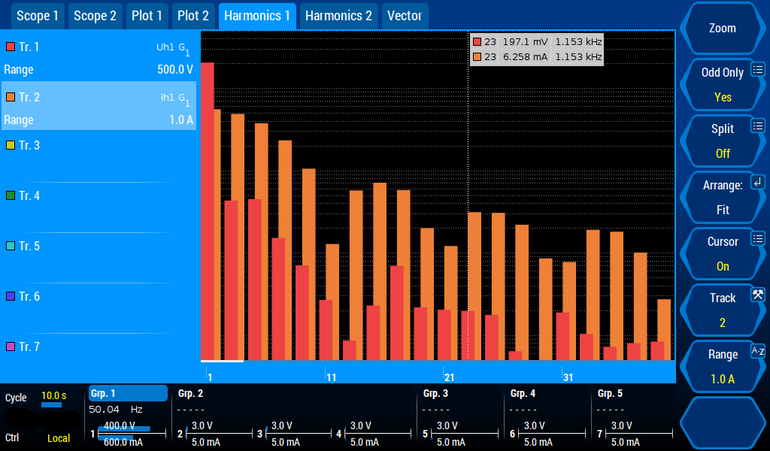Viewport: 770px width, 451px height.
Task: Click channel 3 5.0 mA range
Action: (285, 442)
